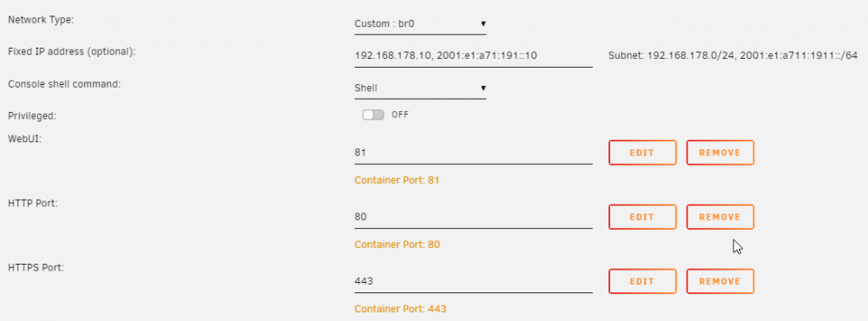Edit the HTTPS Port configuration

642,281
